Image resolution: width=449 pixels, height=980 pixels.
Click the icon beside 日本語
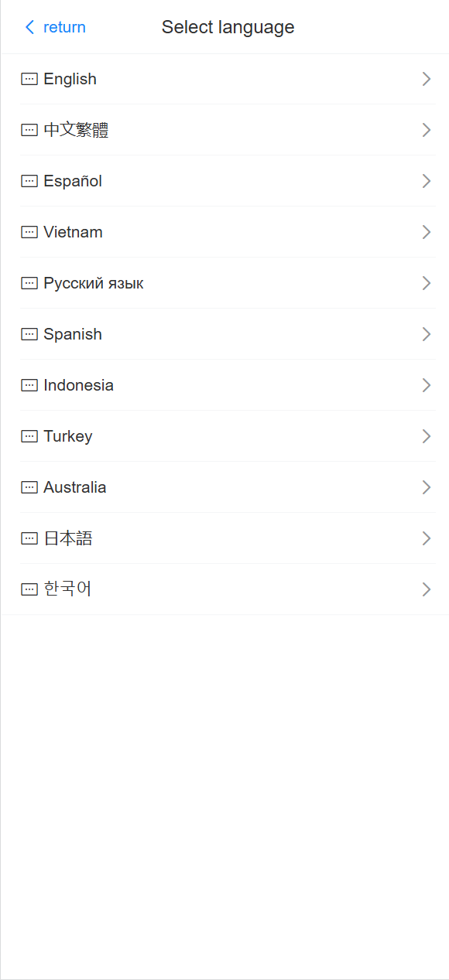(29, 538)
